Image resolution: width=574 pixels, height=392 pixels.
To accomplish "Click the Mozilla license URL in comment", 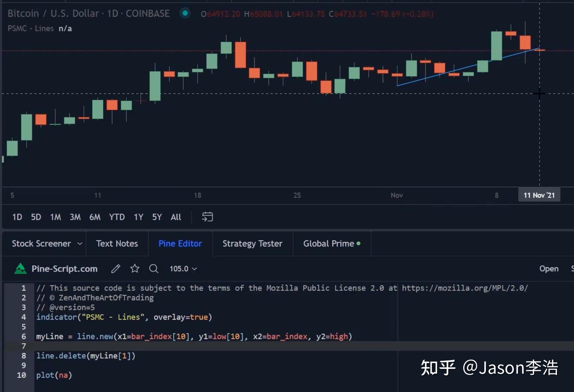I will (465, 288).
